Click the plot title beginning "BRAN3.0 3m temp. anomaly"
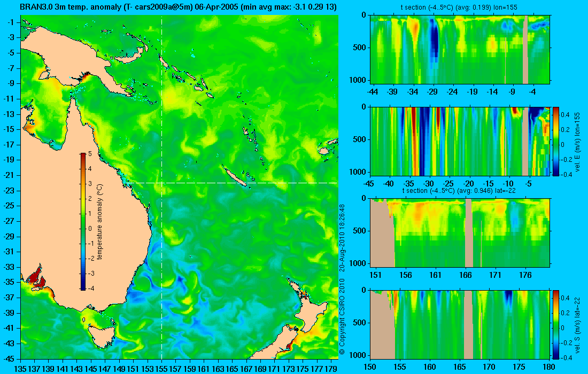This screenshot has height=374, width=588. [179, 7]
